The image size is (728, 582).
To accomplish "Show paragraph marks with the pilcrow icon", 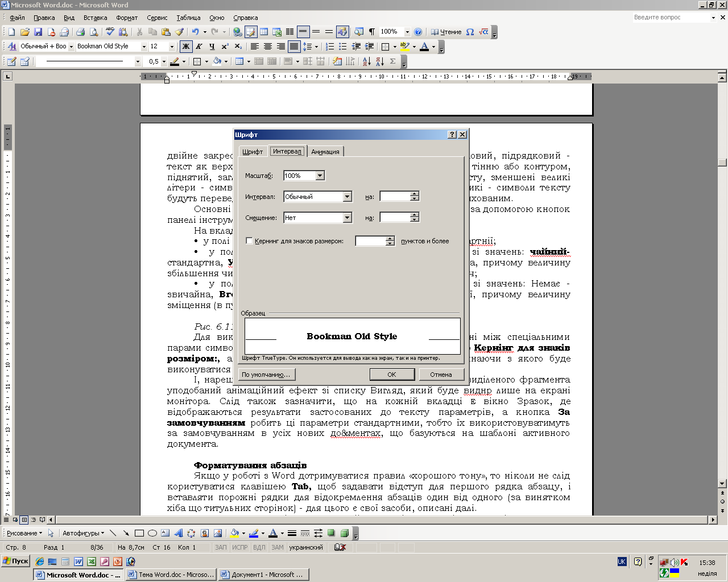I will [372, 32].
